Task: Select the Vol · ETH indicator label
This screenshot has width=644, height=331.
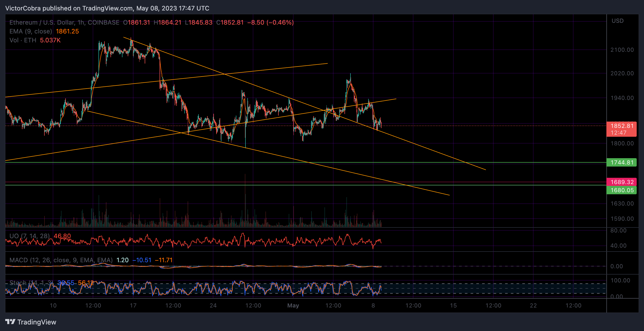Action: (23, 40)
